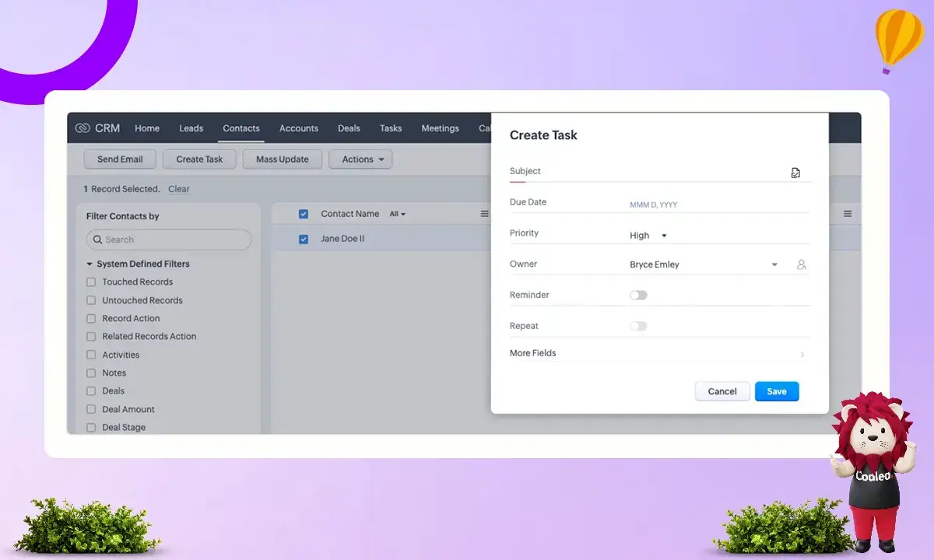This screenshot has width=934, height=560.
Task: Collapse System Defined Filters section
Action: (x=90, y=264)
